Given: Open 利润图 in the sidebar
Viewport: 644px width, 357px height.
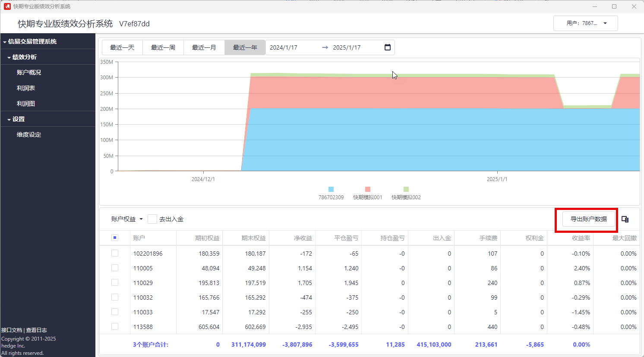Looking at the screenshot, I should click(x=26, y=103).
